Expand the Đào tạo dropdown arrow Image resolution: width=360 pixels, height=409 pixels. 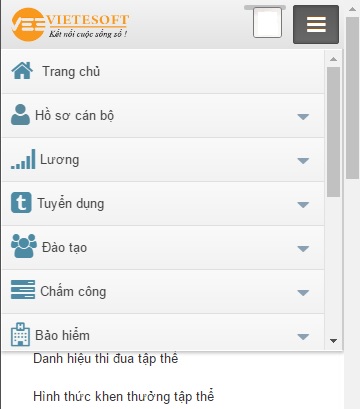point(303,249)
